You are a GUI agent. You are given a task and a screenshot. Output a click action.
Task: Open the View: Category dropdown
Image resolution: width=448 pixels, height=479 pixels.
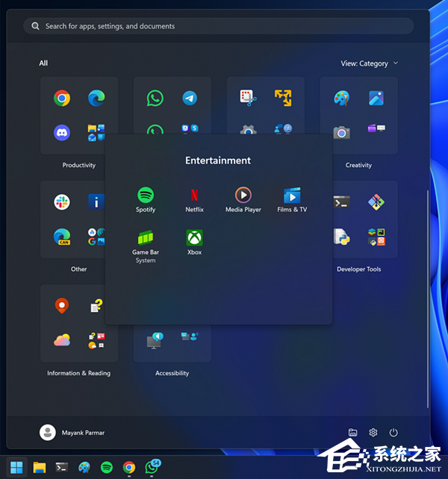(370, 63)
